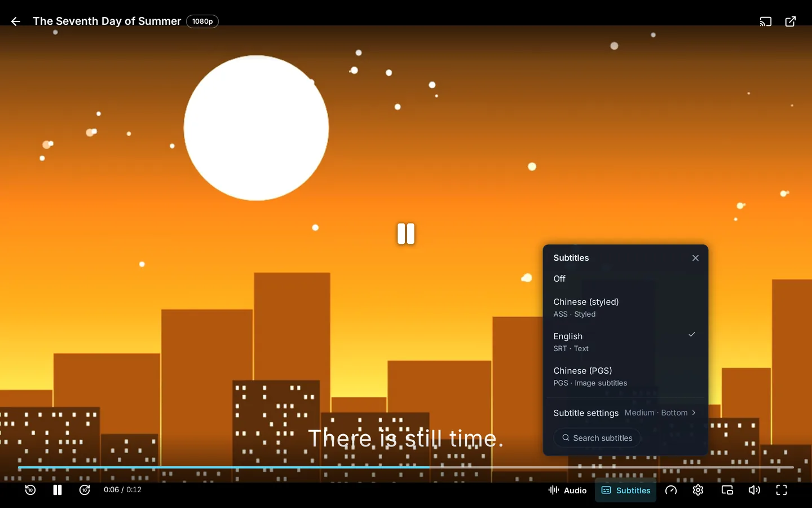812x508 pixels.
Task: Toggle the Subtitles menu button
Action: pos(626,491)
